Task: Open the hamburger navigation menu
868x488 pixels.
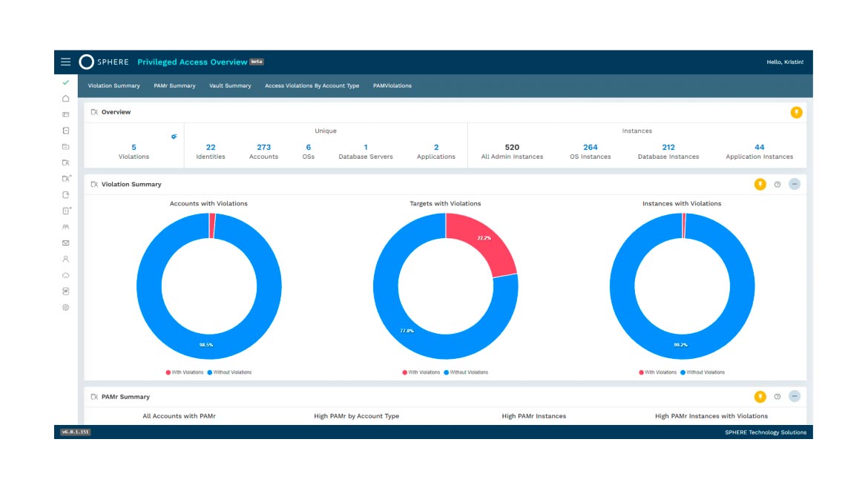Action: coord(66,62)
